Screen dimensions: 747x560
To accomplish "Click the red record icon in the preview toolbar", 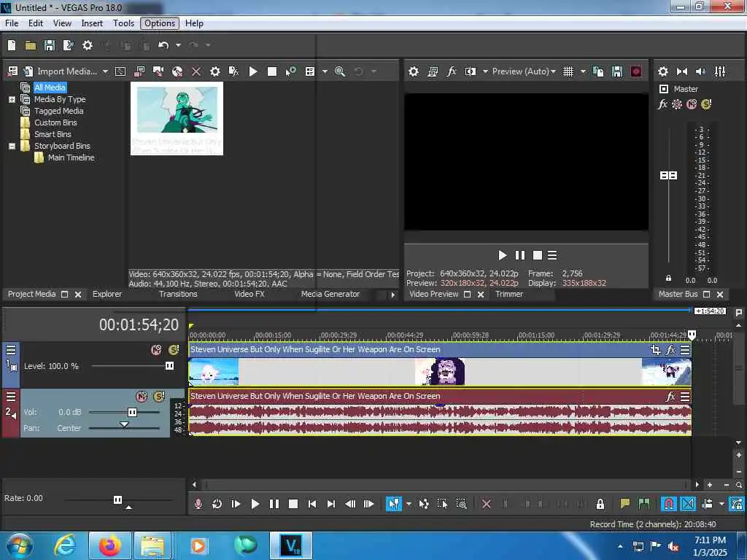I will 636,71.
